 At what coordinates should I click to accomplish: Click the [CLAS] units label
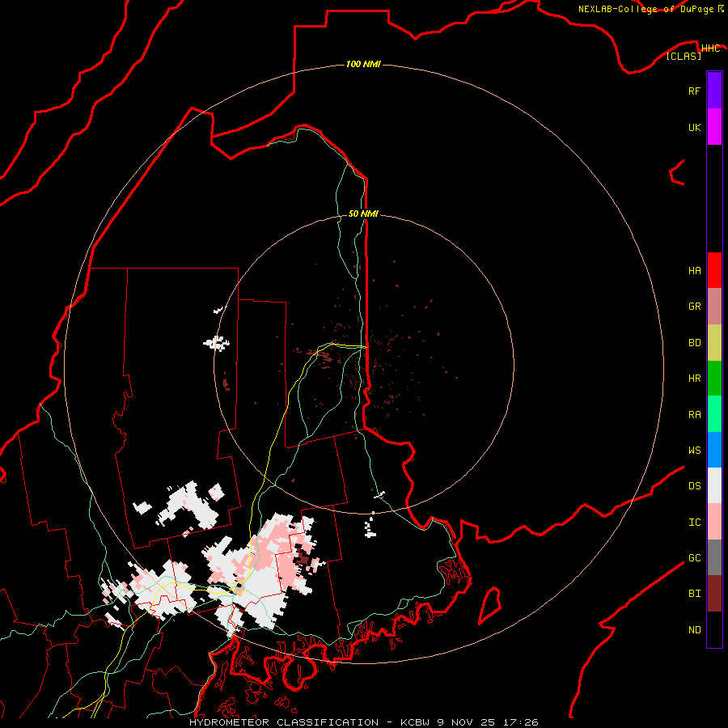click(x=684, y=56)
